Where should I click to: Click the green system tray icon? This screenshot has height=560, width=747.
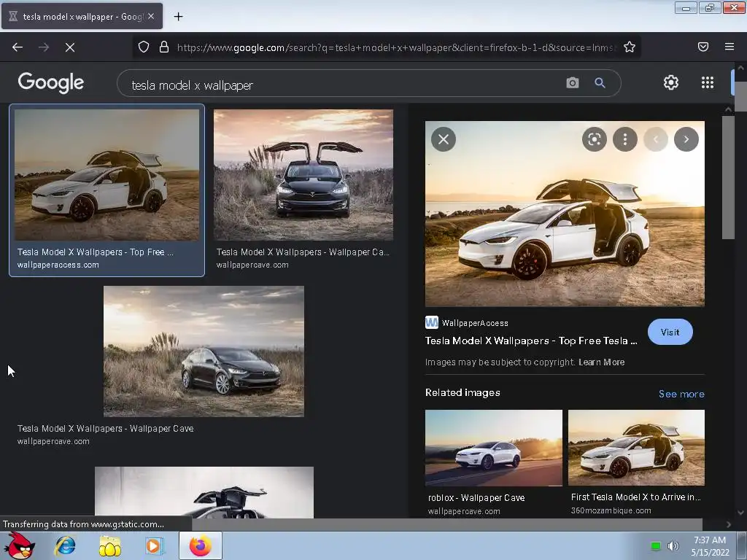[656, 545]
